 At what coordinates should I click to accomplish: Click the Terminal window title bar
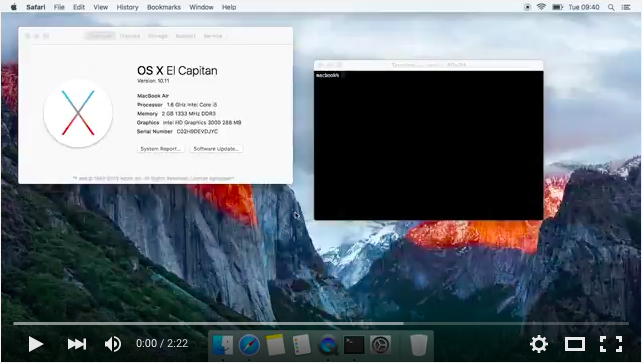[x=429, y=65]
